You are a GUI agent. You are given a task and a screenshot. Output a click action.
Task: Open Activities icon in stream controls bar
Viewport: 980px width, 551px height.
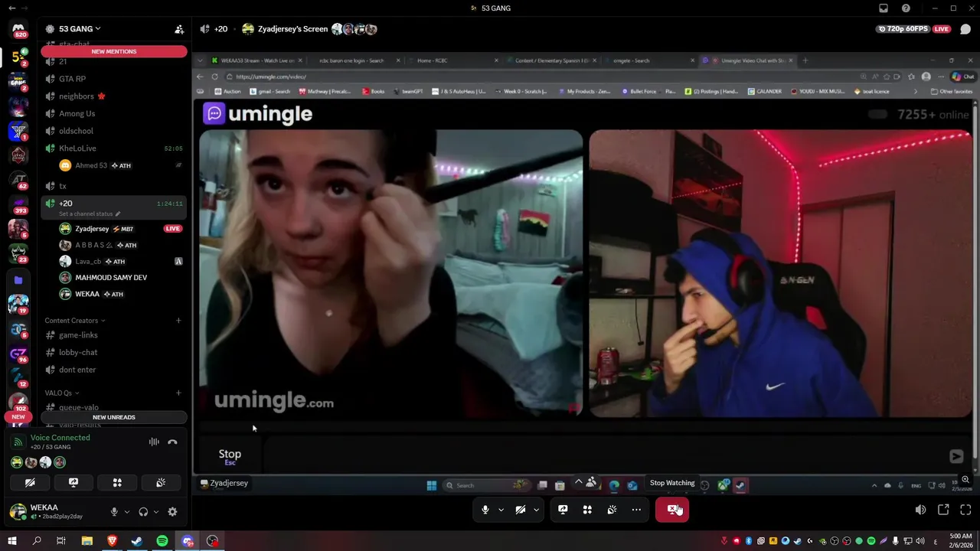click(587, 510)
